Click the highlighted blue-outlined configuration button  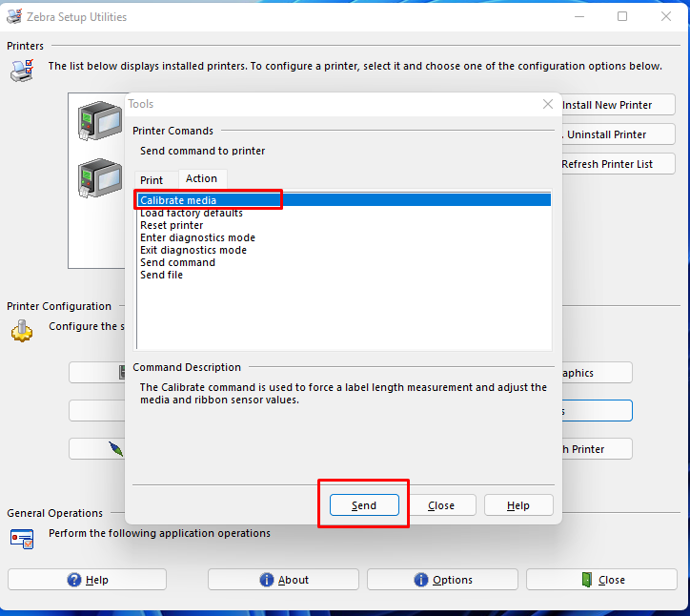coord(598,411)
